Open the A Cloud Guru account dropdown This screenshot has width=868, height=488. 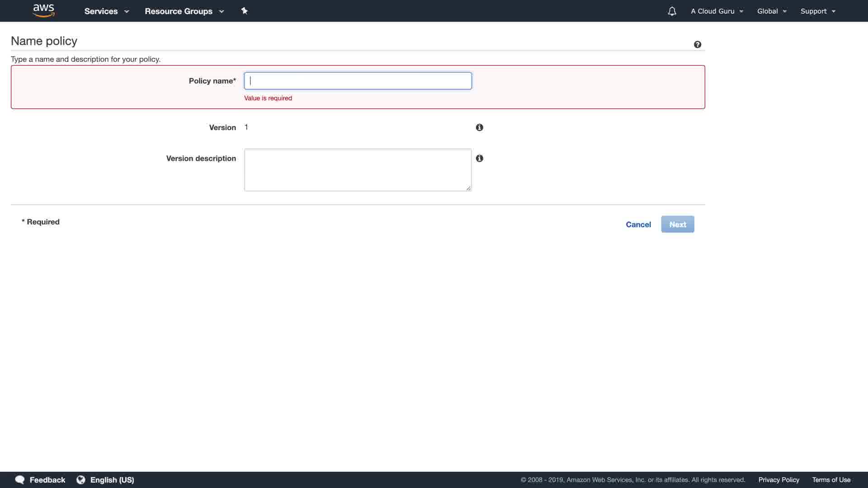pyautogui.click(x=717, y=11)
